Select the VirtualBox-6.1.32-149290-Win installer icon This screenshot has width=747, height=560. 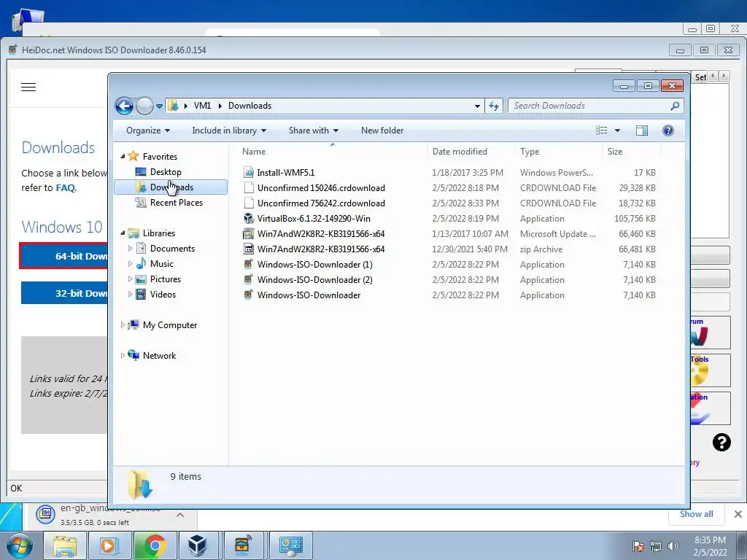pyautogui.click(x=248, y=219)
